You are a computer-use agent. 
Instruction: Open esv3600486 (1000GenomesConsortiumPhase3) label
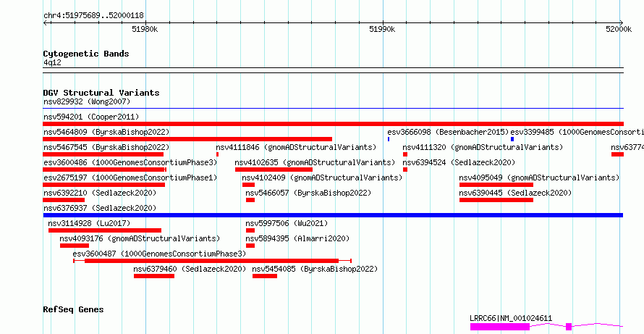(130, 162)
